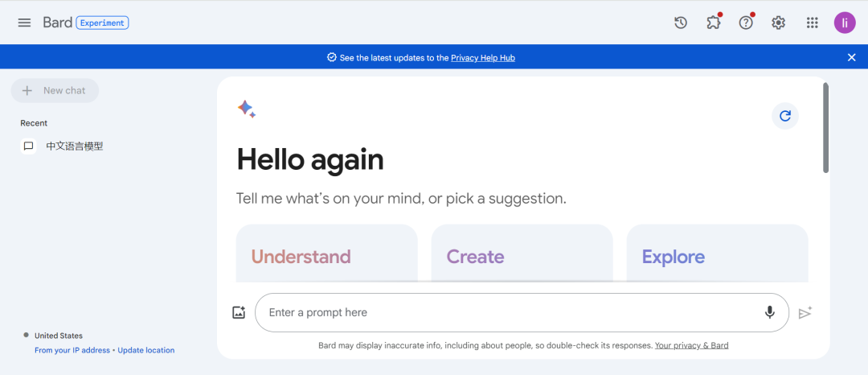Open the settings gear icon
The image size is (868, 375).
coord(778,23)
